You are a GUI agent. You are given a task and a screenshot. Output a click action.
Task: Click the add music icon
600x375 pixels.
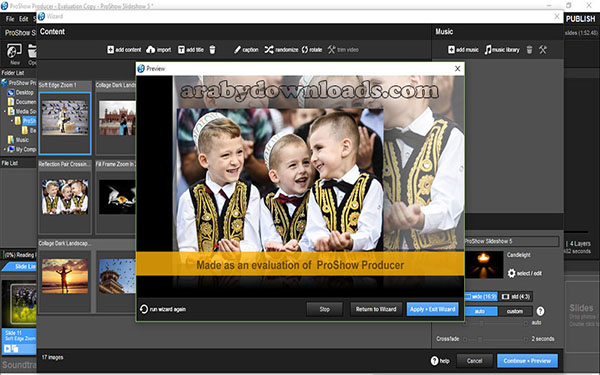pos(452,50)
